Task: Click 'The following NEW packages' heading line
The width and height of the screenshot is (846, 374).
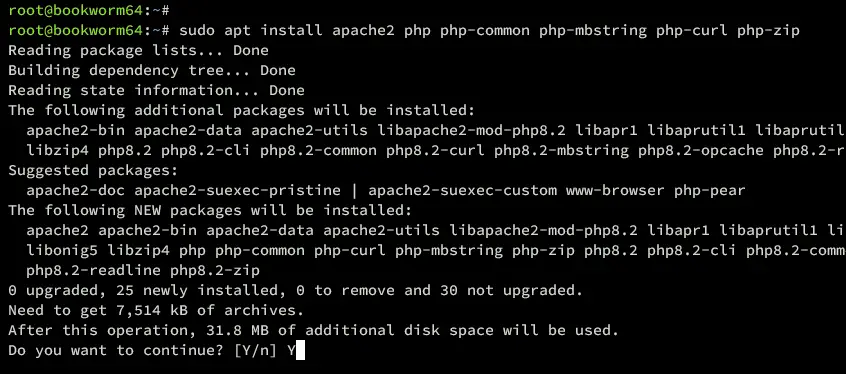Action: tap(210, 210)
